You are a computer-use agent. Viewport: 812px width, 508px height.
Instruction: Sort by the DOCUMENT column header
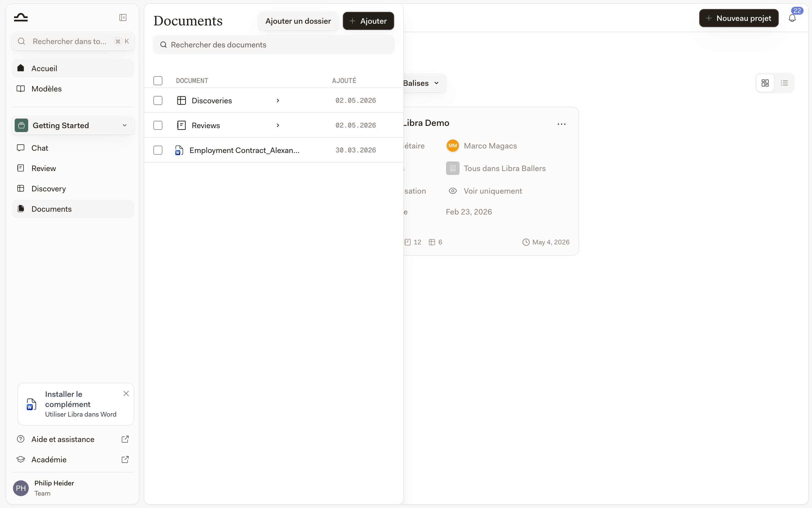tap(192, 81)
